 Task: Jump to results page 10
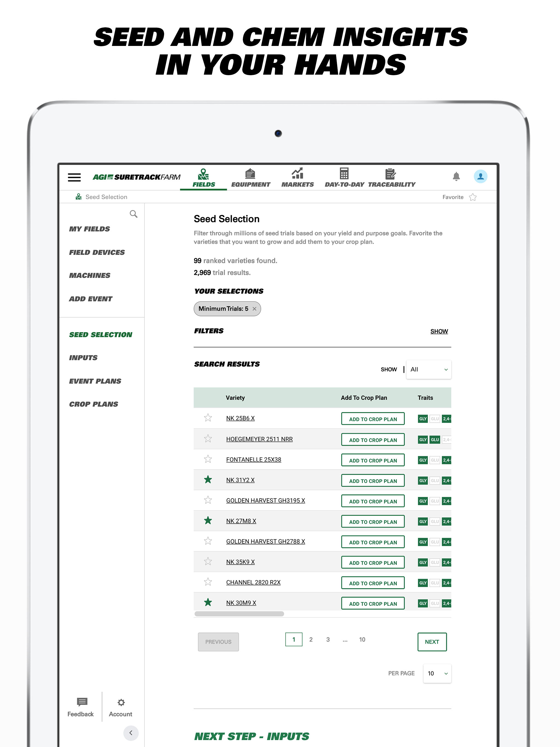pyautogui.click(x=362, y=640)
